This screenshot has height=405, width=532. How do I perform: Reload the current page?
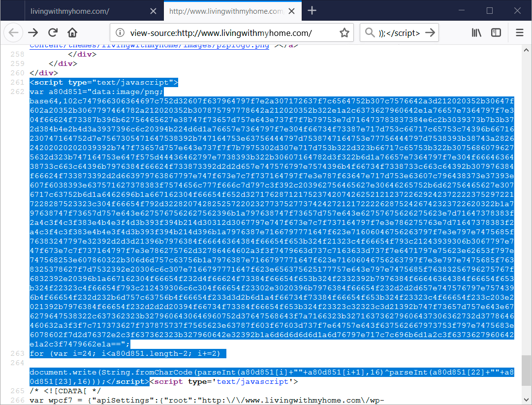coord(53,33)
